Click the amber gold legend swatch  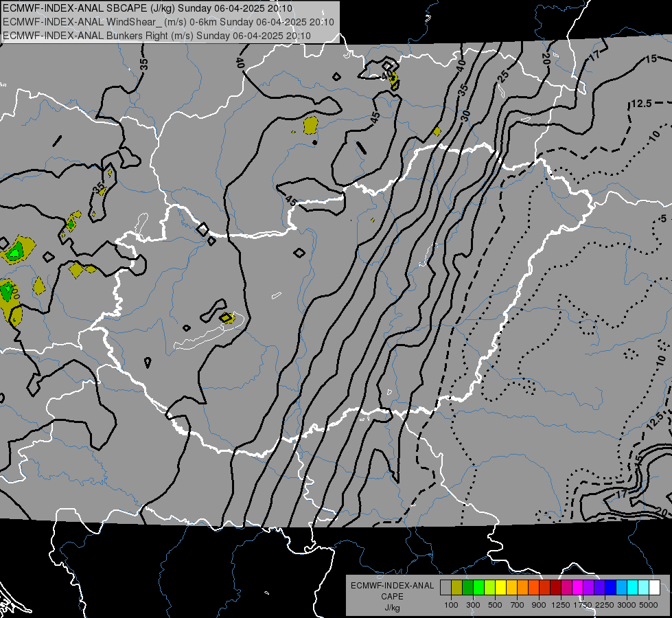click(511, 588)
